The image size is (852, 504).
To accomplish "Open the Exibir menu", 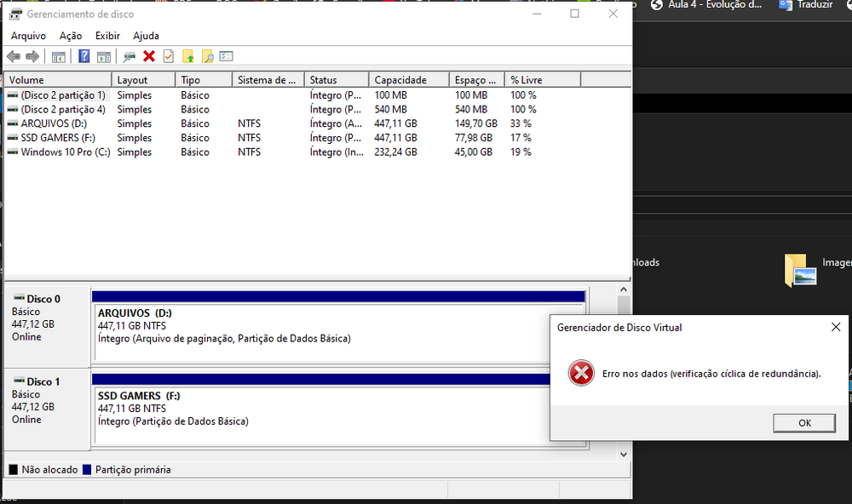I will pyautogui.click(x=107, y=36).
